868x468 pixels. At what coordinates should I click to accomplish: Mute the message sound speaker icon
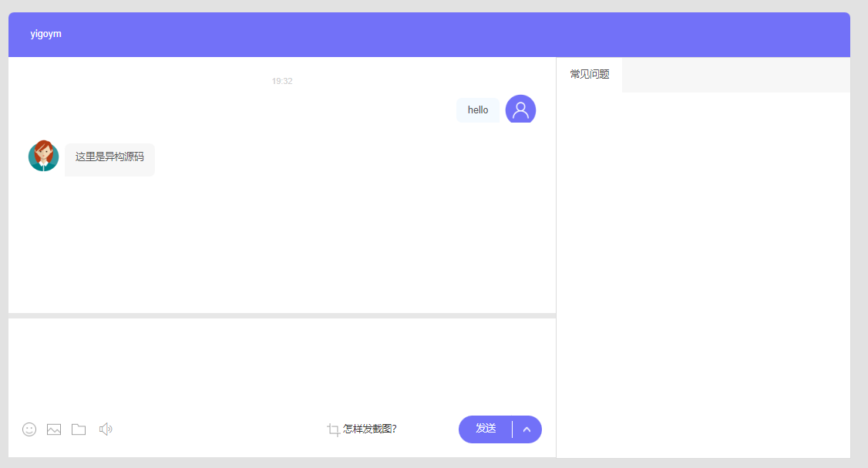click(x=106, y=429)
